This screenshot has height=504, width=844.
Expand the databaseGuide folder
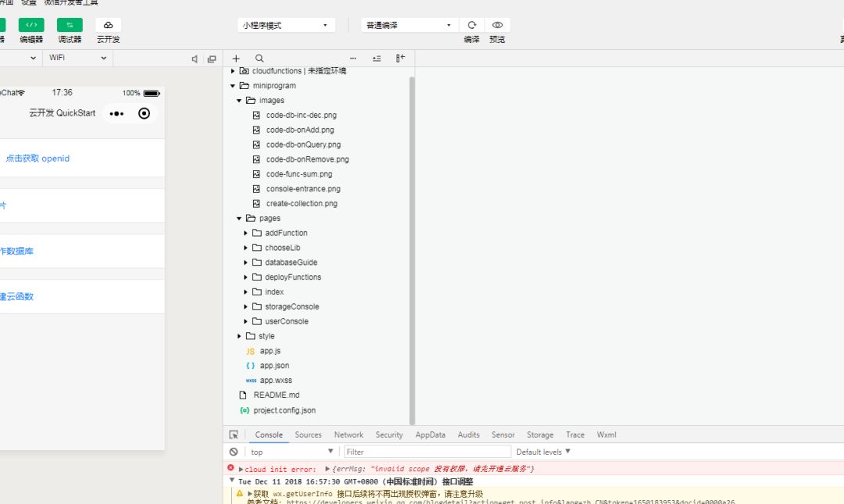click(245, 263)
